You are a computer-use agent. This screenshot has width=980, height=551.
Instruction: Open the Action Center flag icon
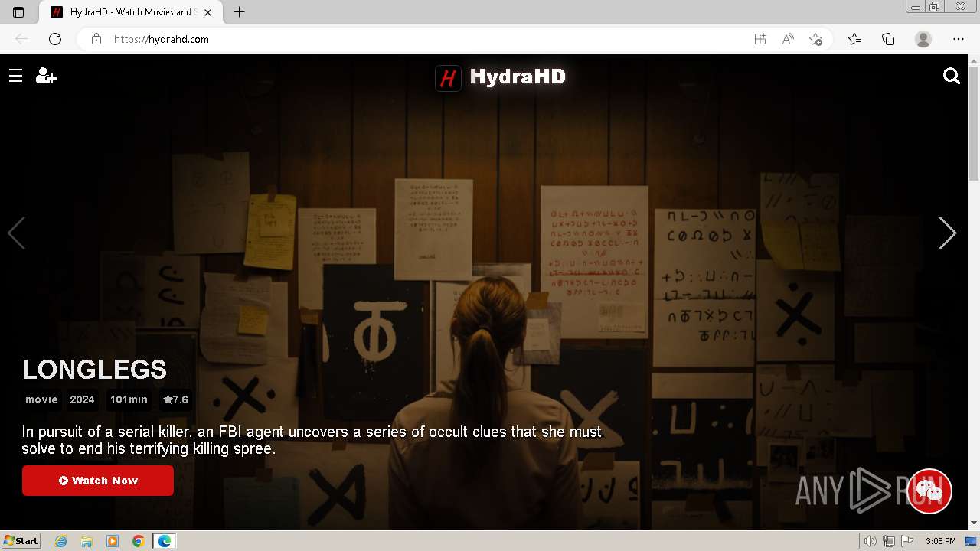(907, 541)
